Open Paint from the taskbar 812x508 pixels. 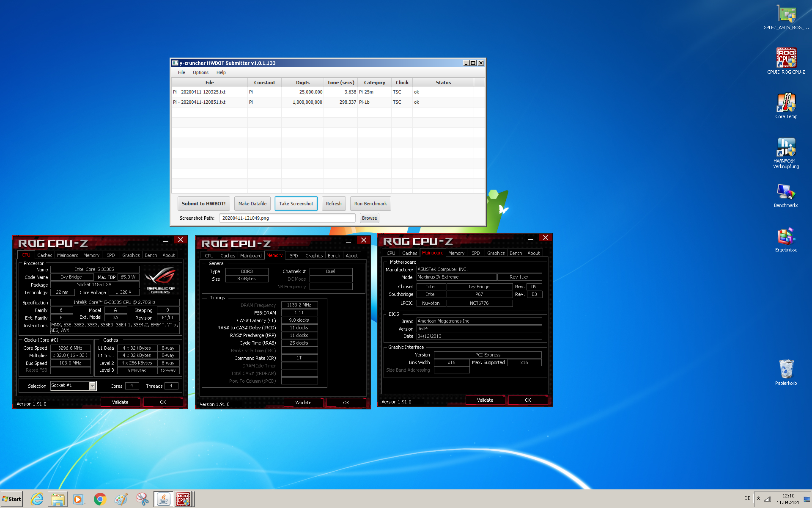pyautogui.click(x=121, y=500)
